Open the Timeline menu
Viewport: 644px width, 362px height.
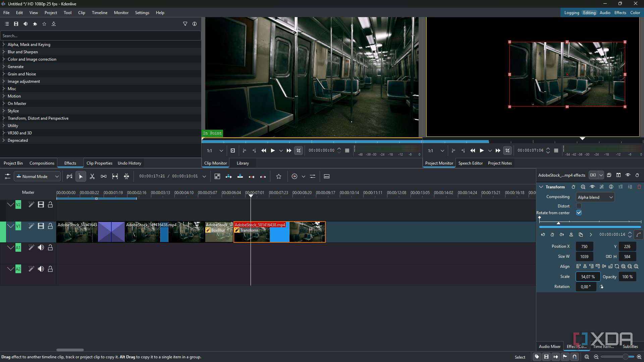100,13
